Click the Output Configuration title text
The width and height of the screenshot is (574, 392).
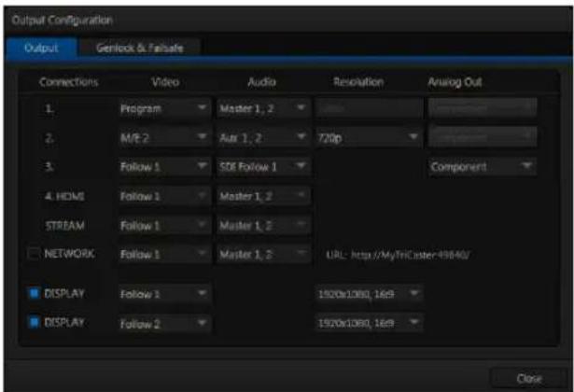pyautogui.click(x=62, y=20)
